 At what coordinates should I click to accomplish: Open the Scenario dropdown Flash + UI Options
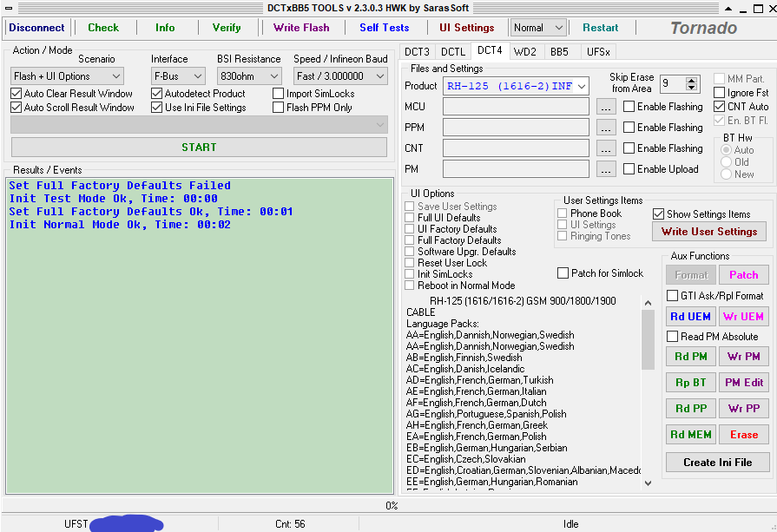click(67, 76)
